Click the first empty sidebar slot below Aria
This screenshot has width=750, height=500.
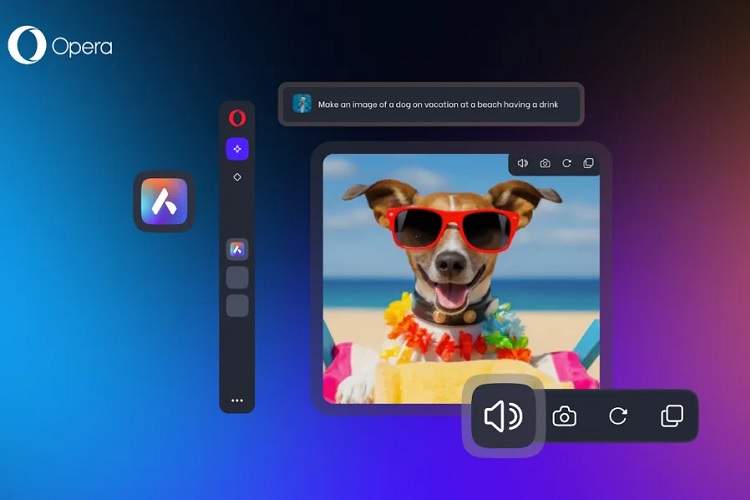point(237,278)
